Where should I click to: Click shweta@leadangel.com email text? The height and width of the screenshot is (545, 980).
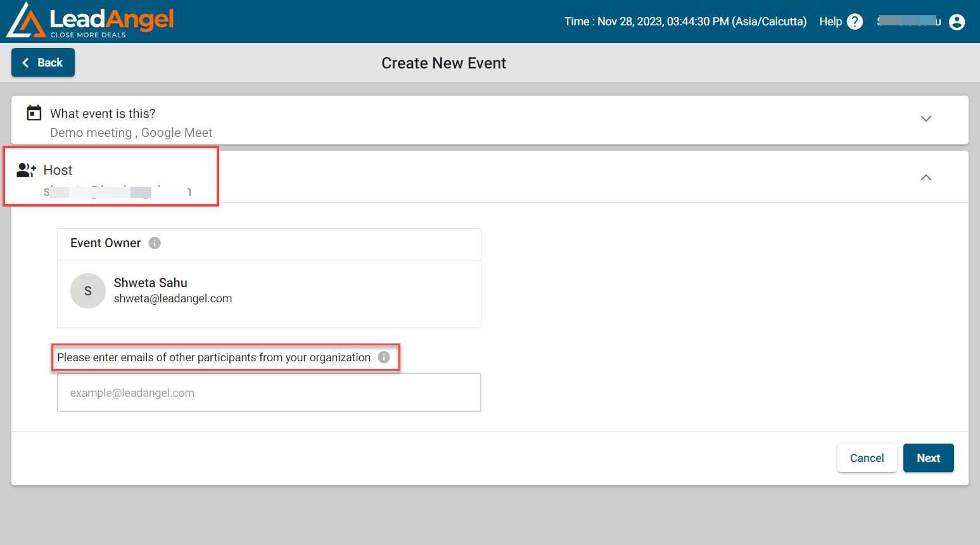coord(173,298)
